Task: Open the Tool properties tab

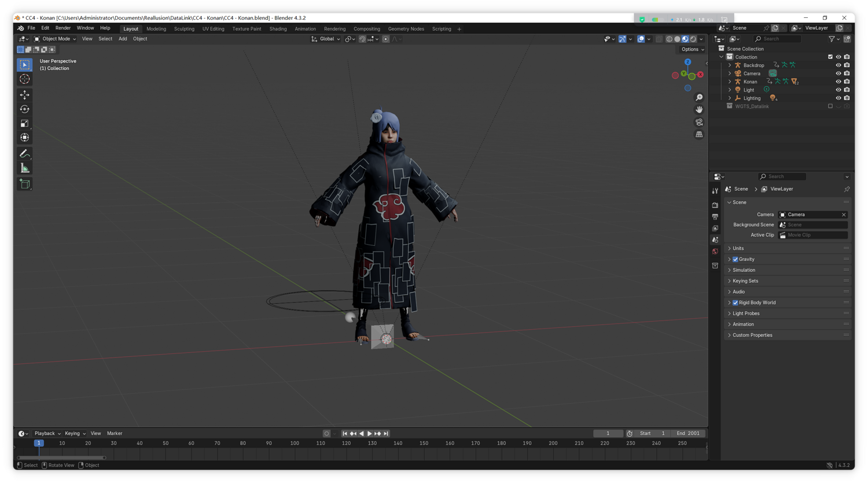Action: click(x=715, y=191)
